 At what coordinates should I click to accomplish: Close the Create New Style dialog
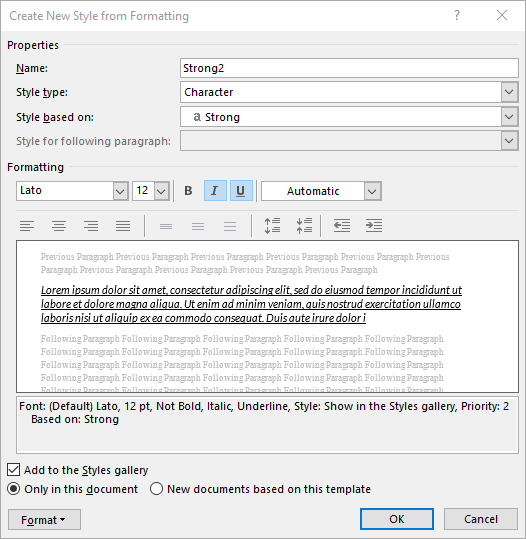(502, 15)
